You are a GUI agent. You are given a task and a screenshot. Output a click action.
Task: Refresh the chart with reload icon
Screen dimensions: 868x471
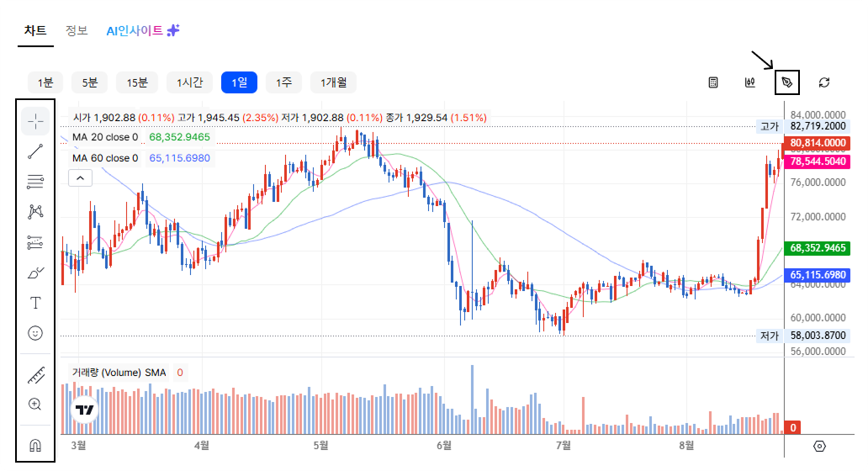[824, 82]
